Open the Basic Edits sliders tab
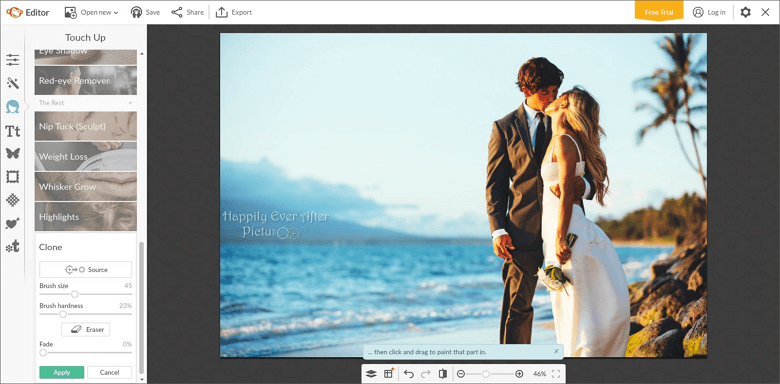This screenshot has width=780, height=384. [x=12, y=60]
